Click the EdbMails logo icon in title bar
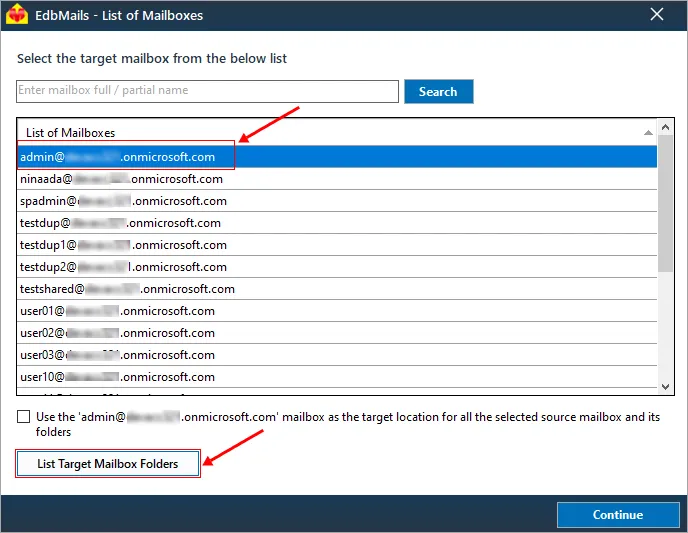This screenshot has height=533, width=688. [x=17, y=14]
